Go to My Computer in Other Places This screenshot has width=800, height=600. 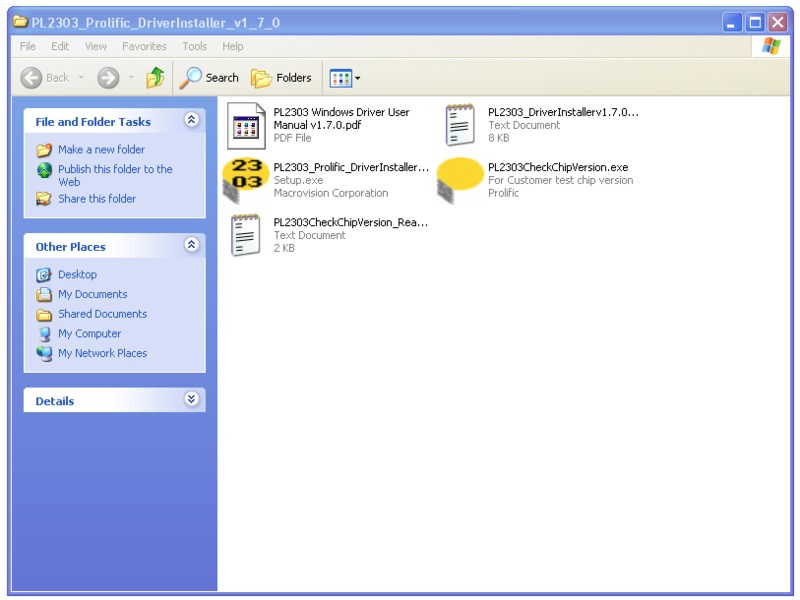point(89,334)
